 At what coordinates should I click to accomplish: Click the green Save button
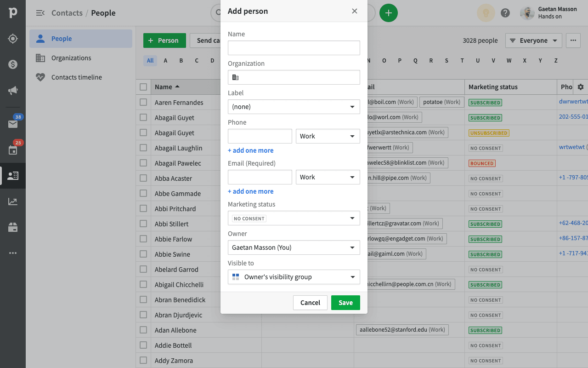tap(345, 303)
